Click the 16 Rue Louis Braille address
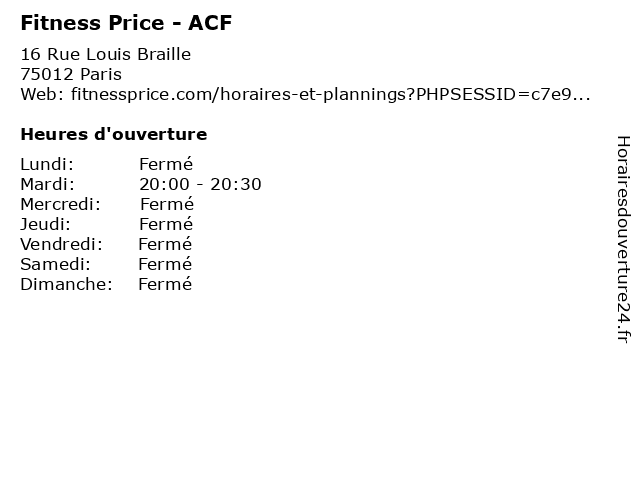This screenshot has height=480, width=640. point(106,54)
